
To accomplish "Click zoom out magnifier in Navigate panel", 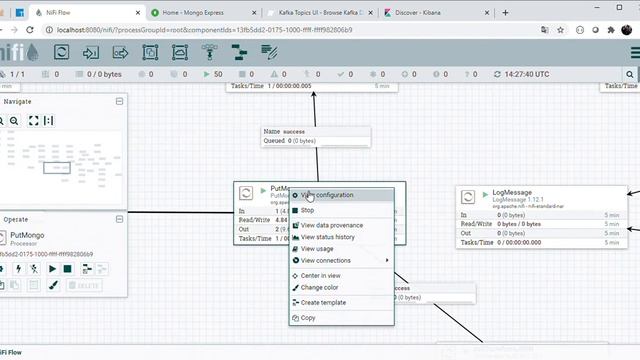I will pos(14,121).
